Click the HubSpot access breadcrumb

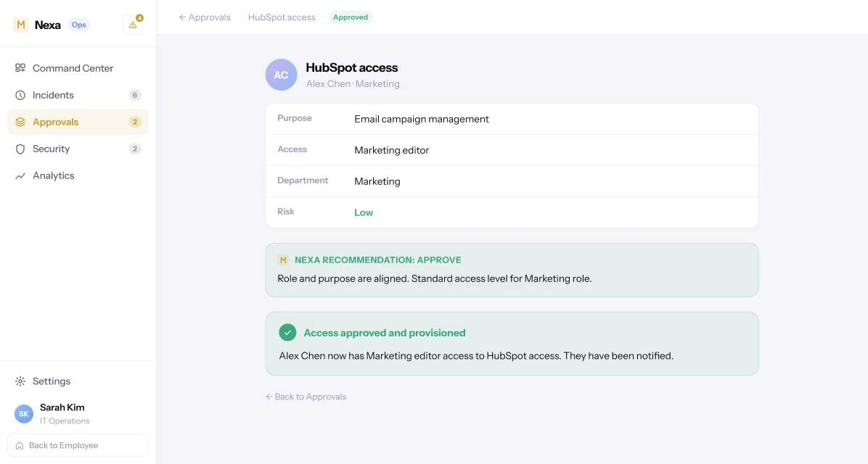pyautogui.click(x=282, y=17)
